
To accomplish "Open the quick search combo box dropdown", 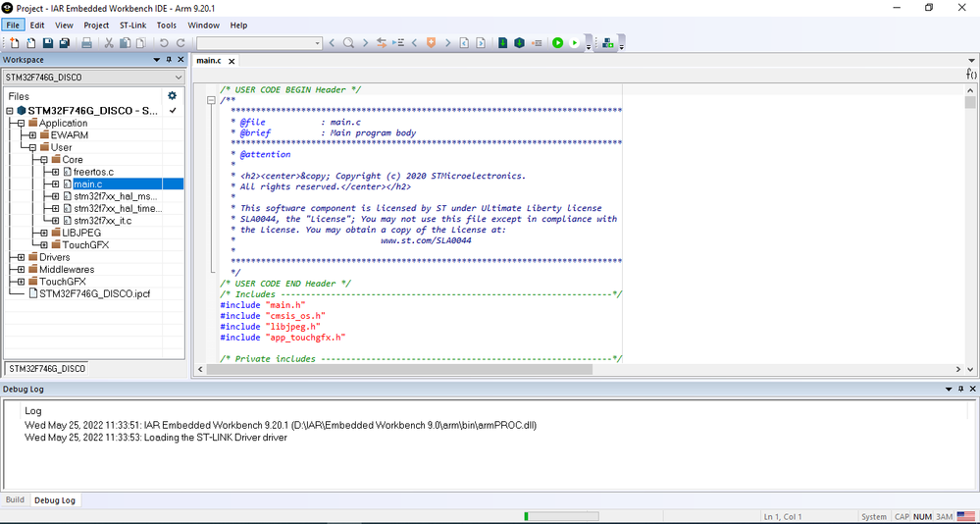I will click(318, 43).
